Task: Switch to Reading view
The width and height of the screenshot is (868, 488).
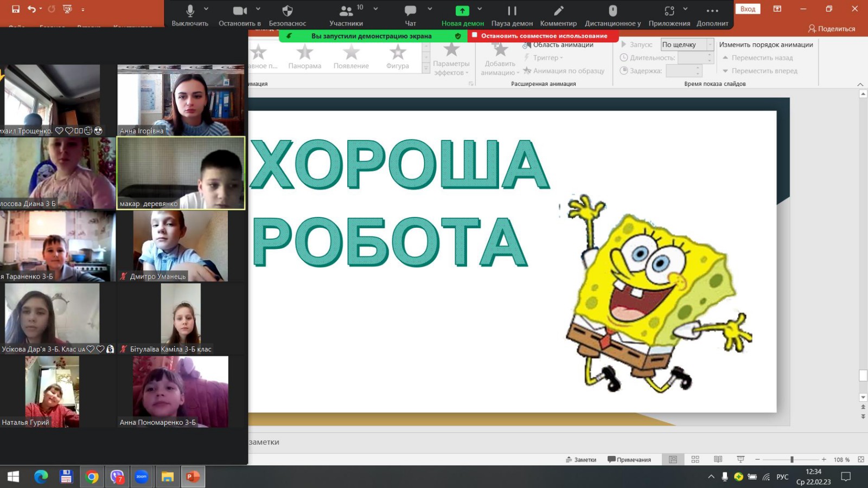Action: coord(718,459)
